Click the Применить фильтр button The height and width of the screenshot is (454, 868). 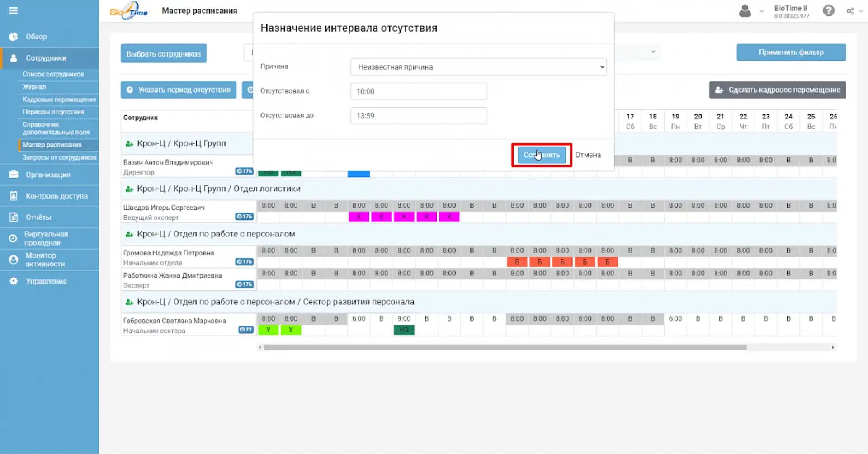click(x=791, y=52)
